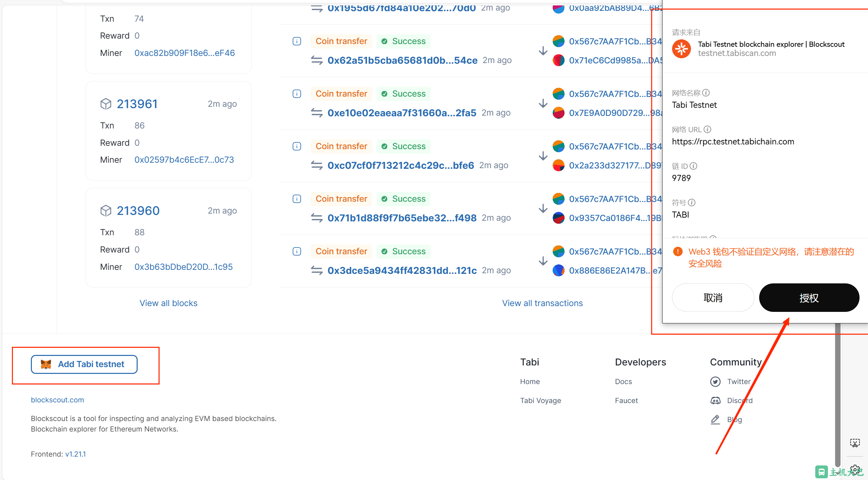This screenshot has height=480, width=868.
Task: Click recipient identicon for 0x886E86E2A147B address
Action: pos(558,271)
